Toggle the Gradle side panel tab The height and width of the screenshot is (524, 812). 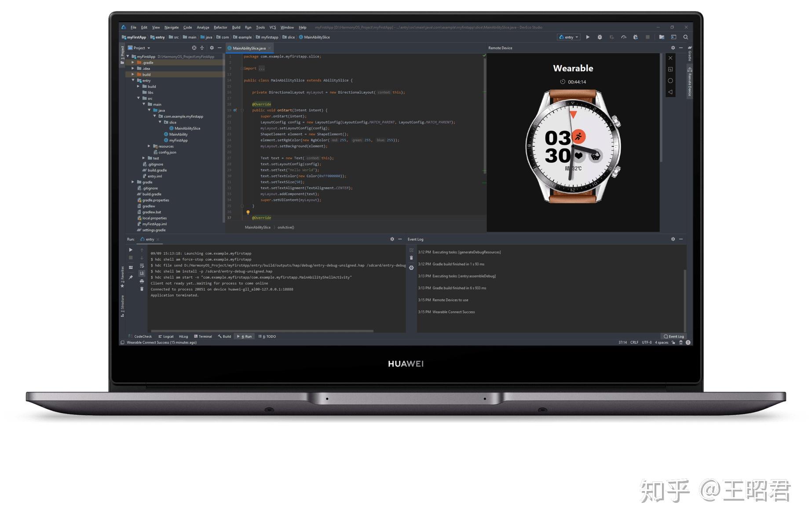(x=690, y=54)
